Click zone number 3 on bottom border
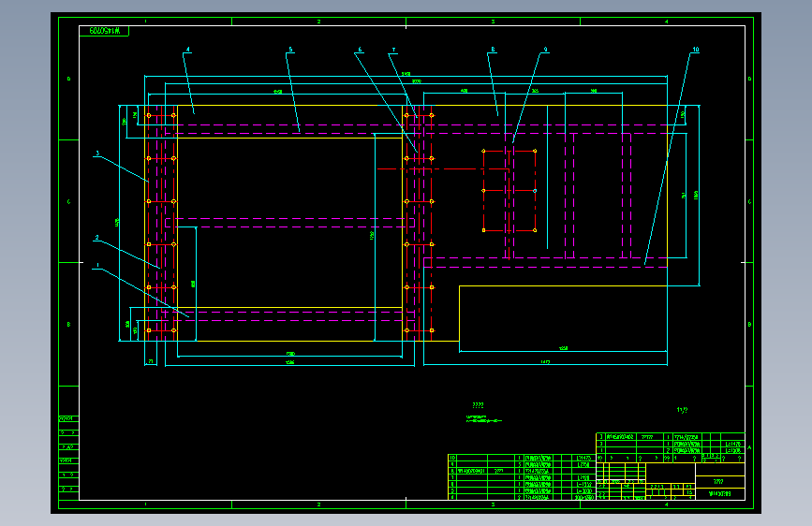Screen dimensions: 812x526 [x=493, y=504]
